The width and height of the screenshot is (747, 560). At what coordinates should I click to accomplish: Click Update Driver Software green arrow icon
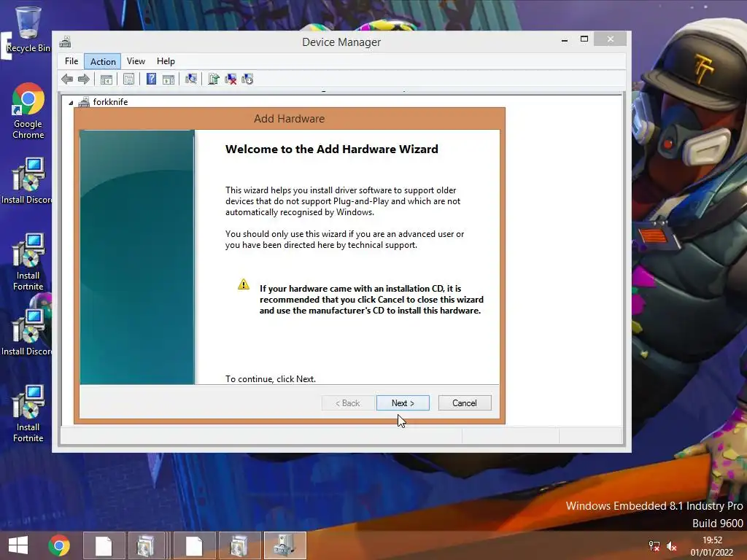click(x=214, y=79)
